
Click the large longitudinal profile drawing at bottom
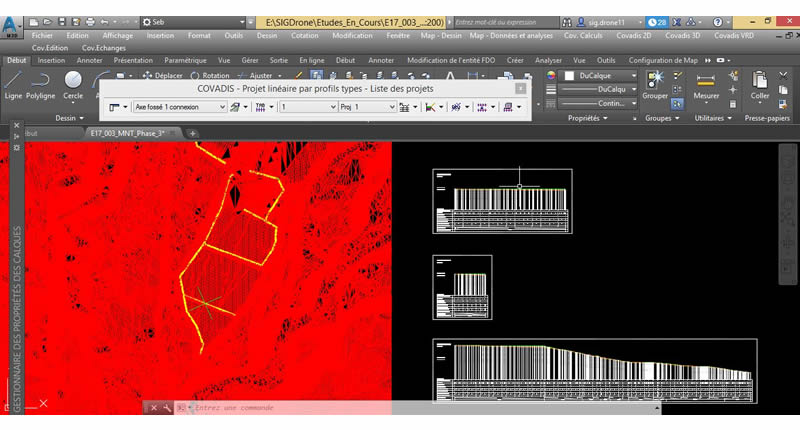pyautogui.click(x=594, y=371)
